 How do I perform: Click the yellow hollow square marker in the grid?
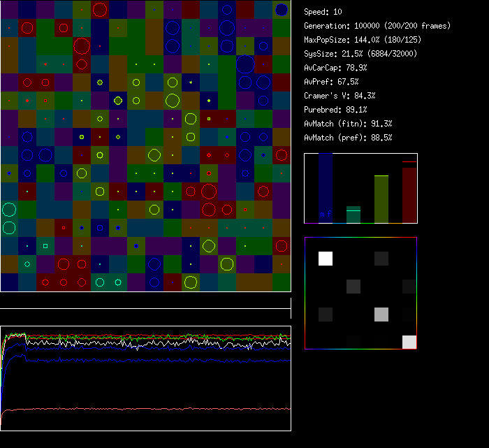[208, 118]
